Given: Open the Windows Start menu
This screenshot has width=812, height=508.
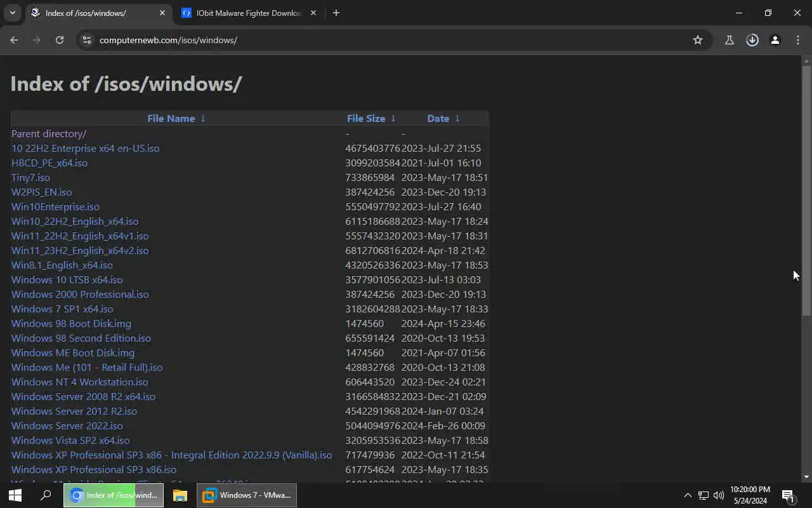Looking at the screenshot, I should 15,495.
